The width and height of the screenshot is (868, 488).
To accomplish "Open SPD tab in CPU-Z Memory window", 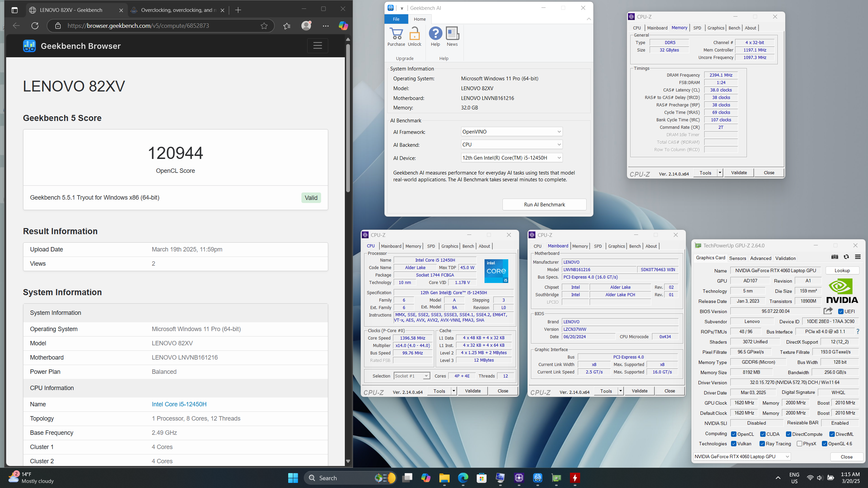I will pos(697,28).
